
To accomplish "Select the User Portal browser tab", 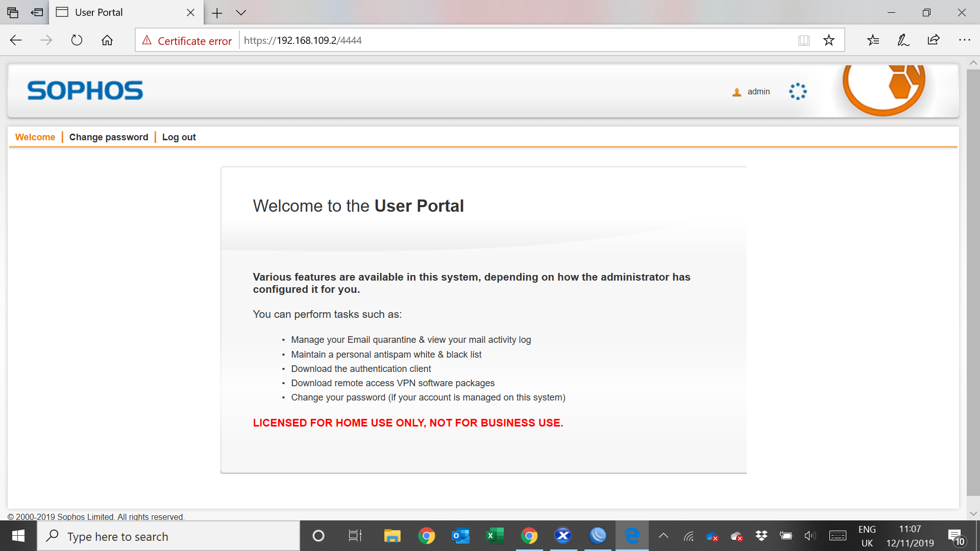I will pyautogui.click(x=126, y=13).
